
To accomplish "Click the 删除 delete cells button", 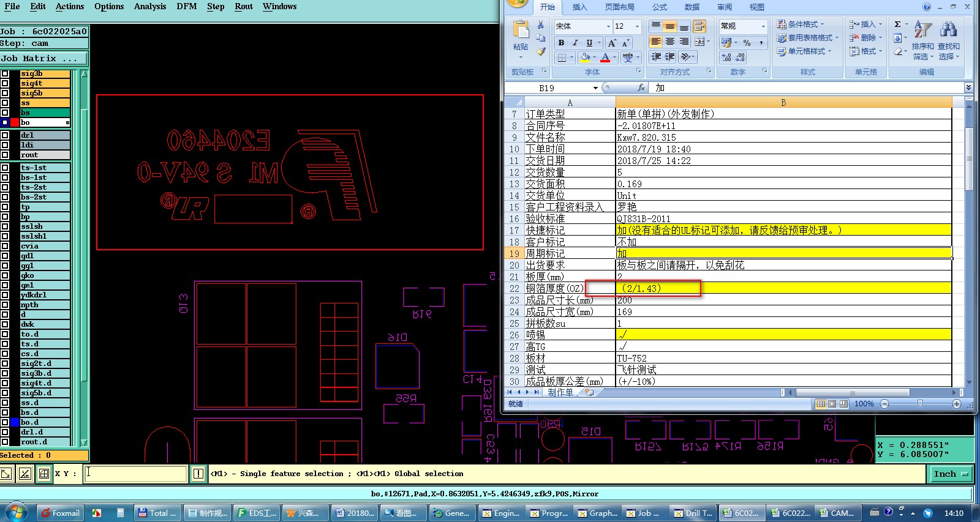I will (x=865, y=38).
